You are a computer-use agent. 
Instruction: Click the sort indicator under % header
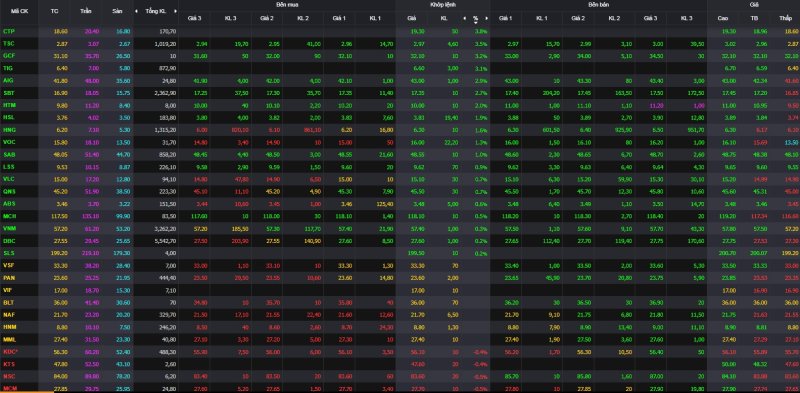476,22
